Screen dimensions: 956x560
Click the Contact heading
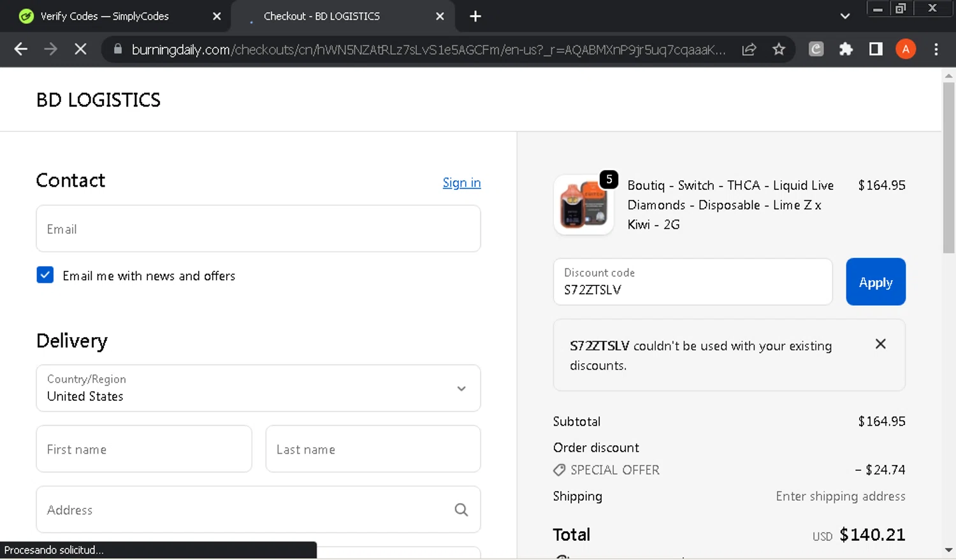71,180
